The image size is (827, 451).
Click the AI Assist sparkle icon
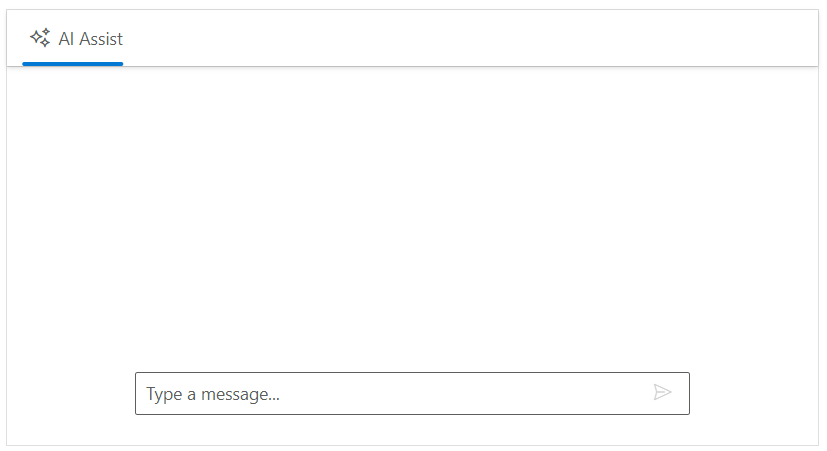(40, 39)
